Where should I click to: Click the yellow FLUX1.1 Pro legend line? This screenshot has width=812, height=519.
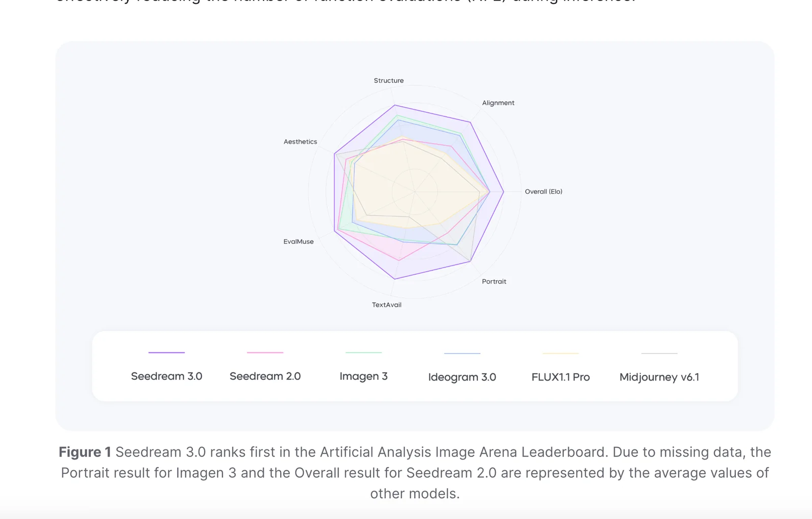[560, 353]
